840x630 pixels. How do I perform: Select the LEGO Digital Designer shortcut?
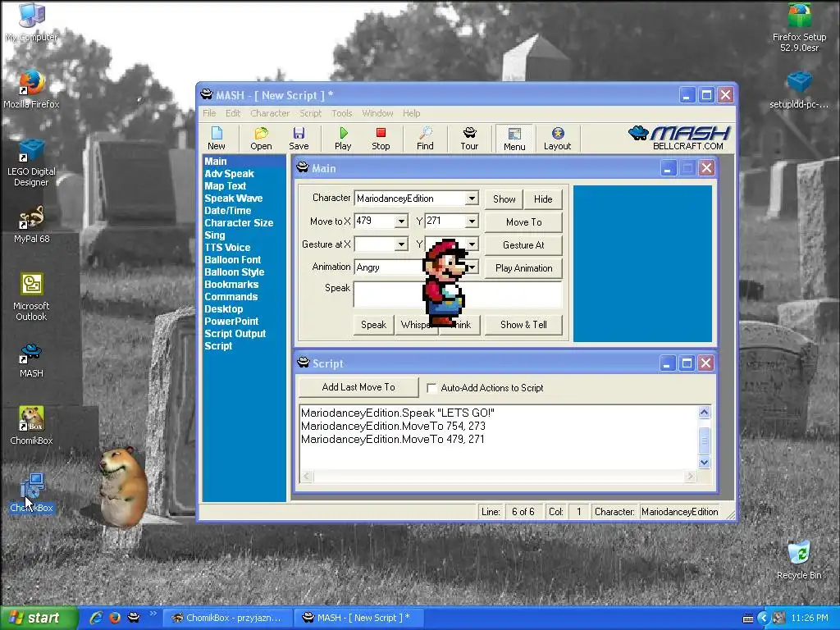coord(32,162)
